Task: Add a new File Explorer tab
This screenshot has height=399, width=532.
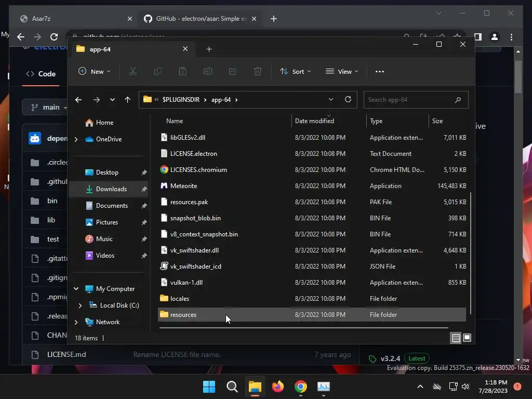Action: [209, 49]
